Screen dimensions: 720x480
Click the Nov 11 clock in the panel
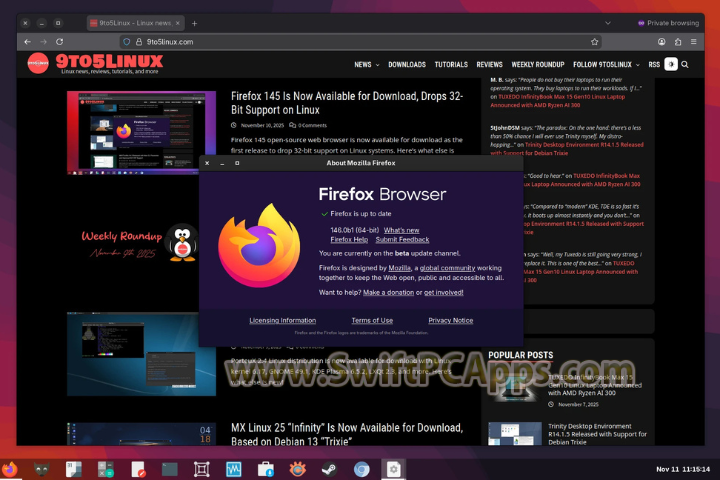(x=683, y=469)
